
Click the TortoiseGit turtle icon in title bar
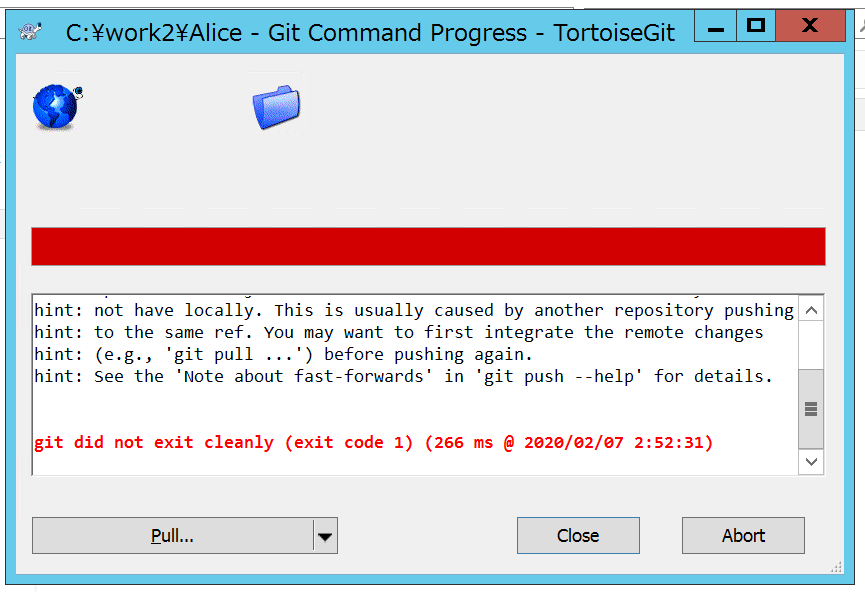[x=30, y=31]
